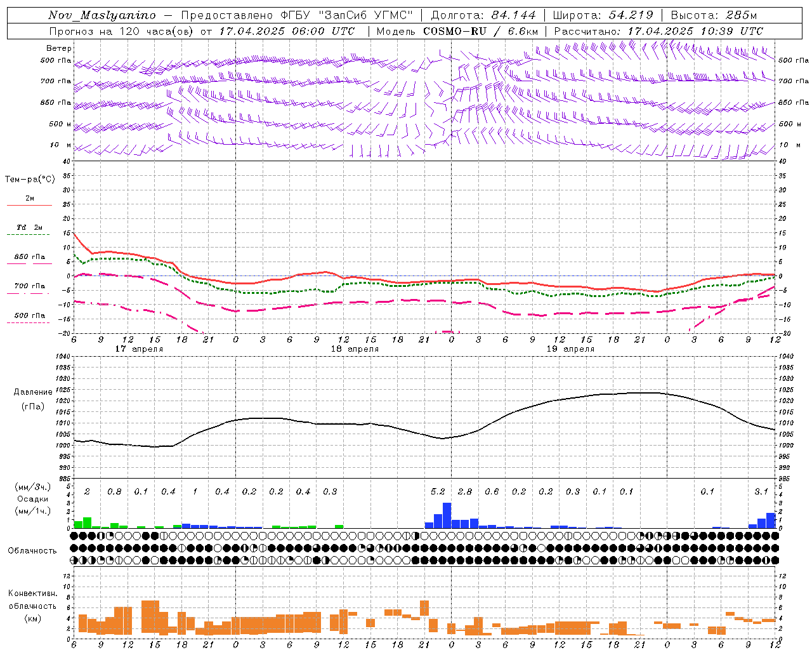Image resolution: width=812 pixels, height=650 pixels.
Task: Click the Ветер wind section label
Action: click(x=59, y=48)
